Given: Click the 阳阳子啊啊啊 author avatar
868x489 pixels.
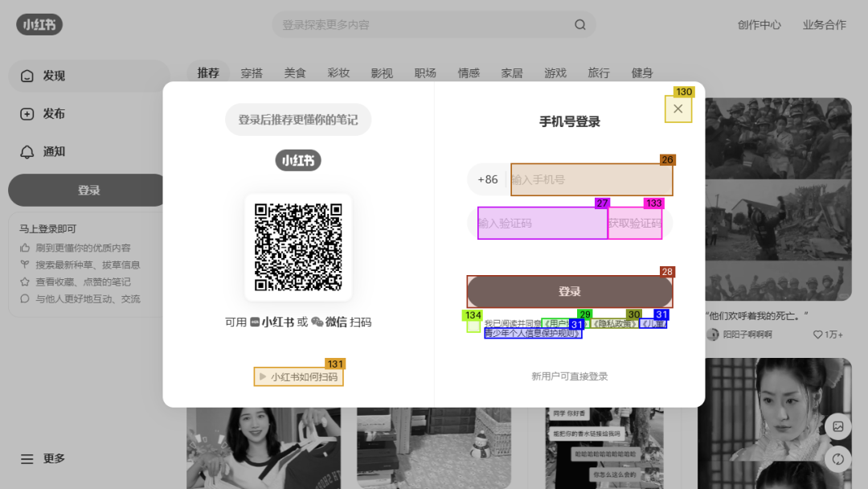Looking at the screenshot, I should pos(712,335).
